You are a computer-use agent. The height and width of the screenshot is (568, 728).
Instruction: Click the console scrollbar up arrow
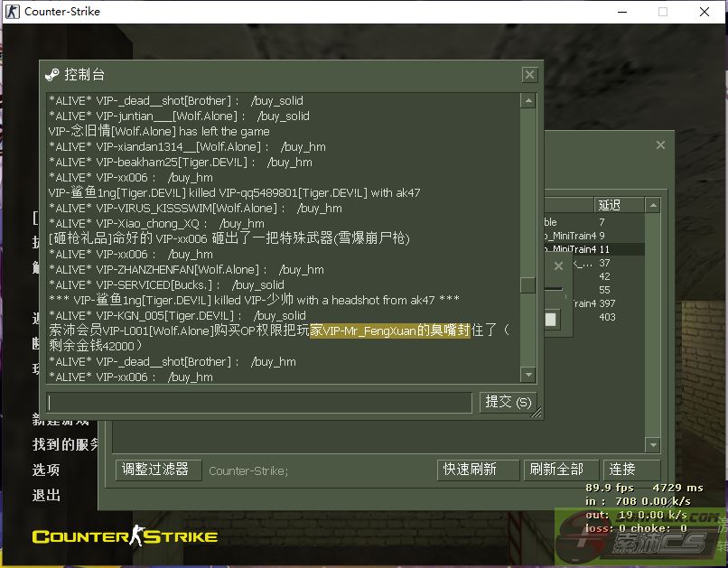(527, 100)
